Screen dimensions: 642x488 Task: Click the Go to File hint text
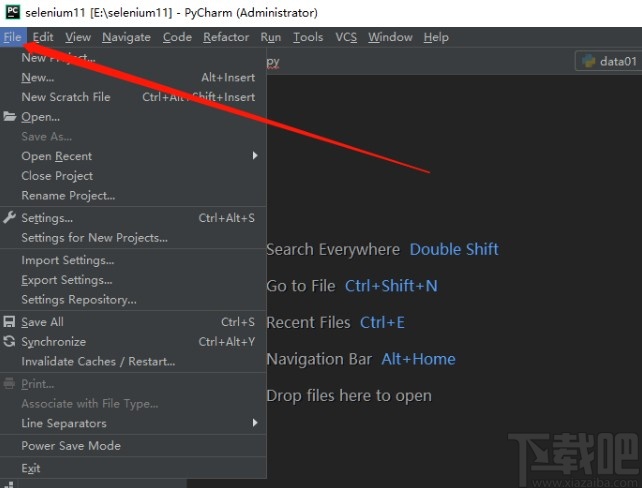click(301, 286)
